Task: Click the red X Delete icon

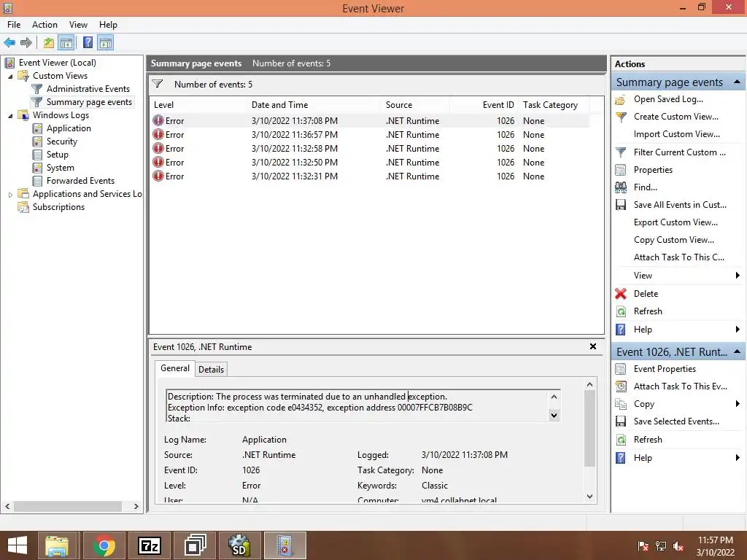Action: click(621, 294)
